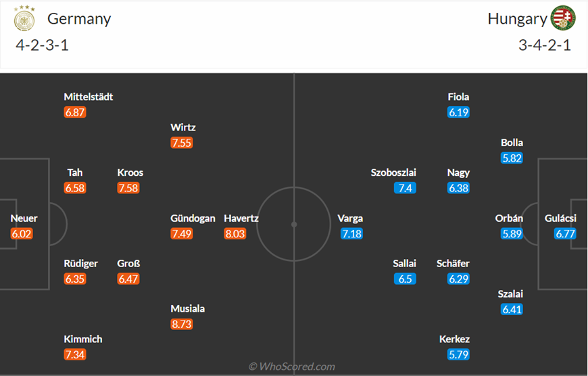This screenshot has height=376, width=588.
Task: Select the Kimmich player name
Action: pyautogui.click(x=83, y=339)
